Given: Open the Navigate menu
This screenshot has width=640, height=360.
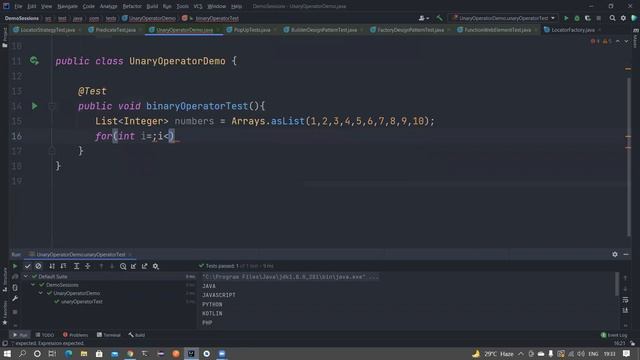Looking at the screenshot, I should coord(67,6).
